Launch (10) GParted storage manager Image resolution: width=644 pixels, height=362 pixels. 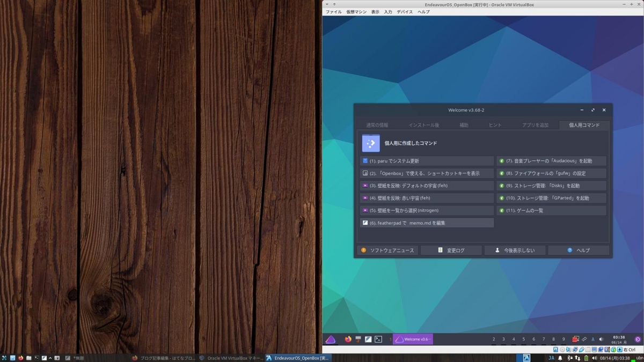tap(552, 198)
